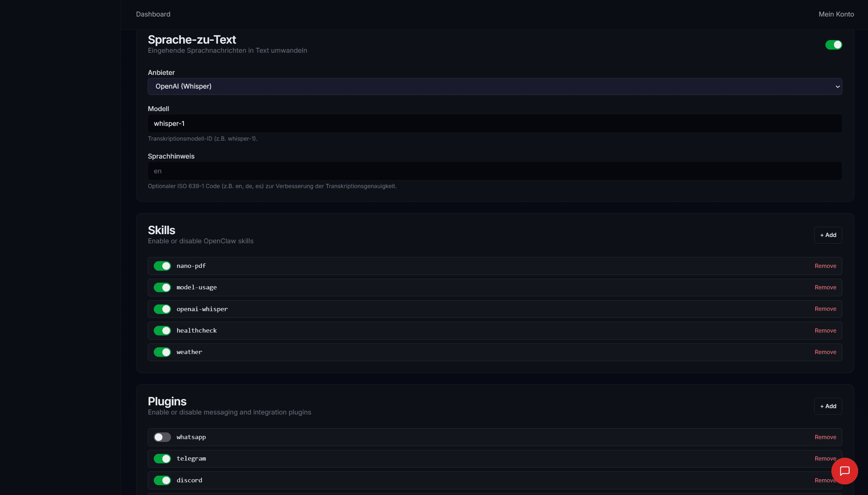The height and width of the screenshot is (495, 868).
Task: Switch off the healthcheck skill
Action: coord(162,330)
